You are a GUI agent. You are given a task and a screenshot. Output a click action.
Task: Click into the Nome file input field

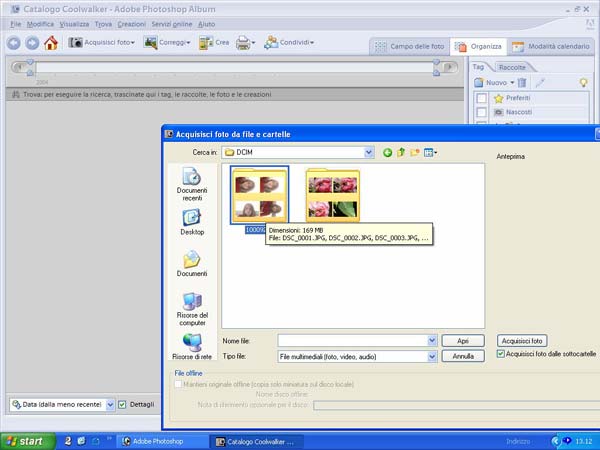[x=352, y=340]
